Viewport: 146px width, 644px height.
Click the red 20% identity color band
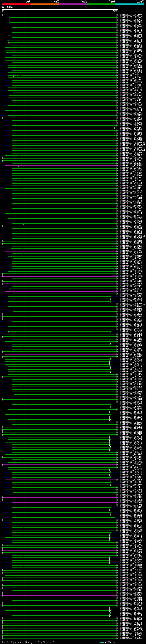tap(16, 4)
